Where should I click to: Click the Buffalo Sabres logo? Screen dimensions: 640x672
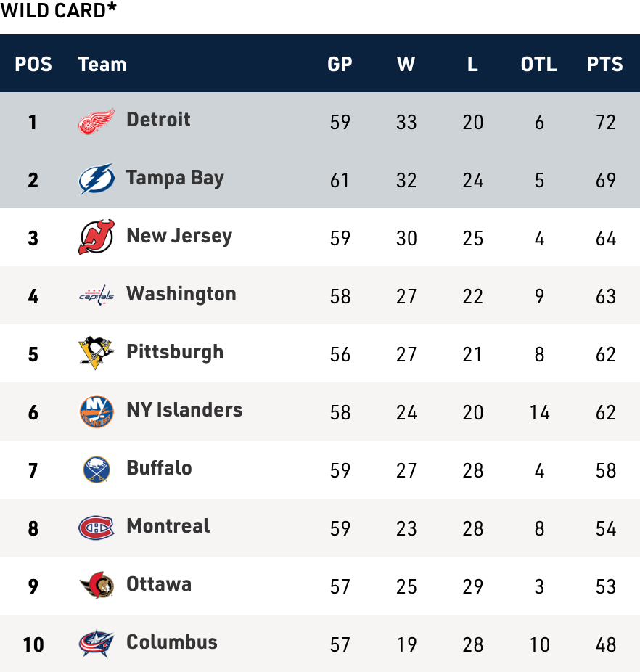pyautogui.click(x=97, y=470)
